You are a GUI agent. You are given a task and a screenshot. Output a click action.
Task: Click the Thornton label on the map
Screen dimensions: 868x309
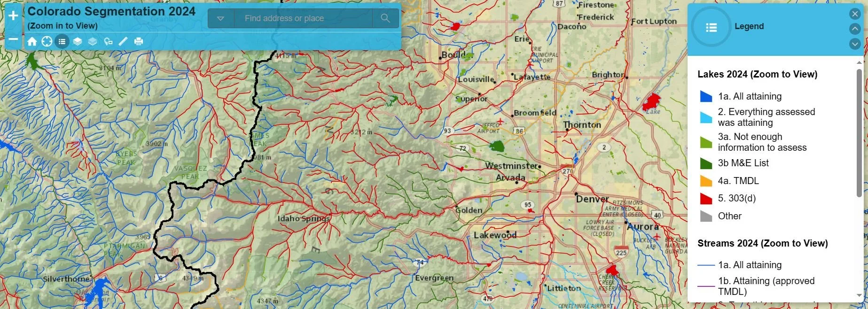click(x=582, y=124)
